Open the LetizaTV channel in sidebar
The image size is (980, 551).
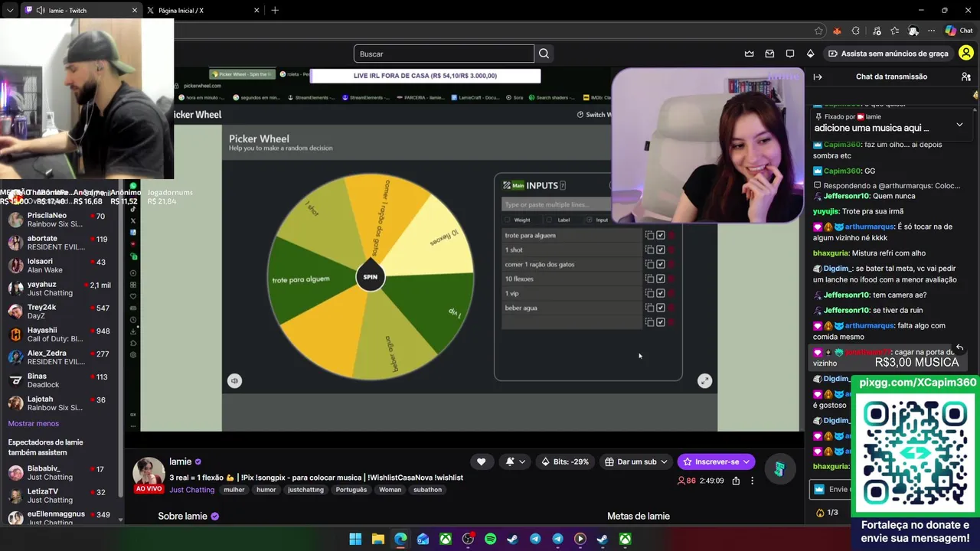tap(60, 495)
